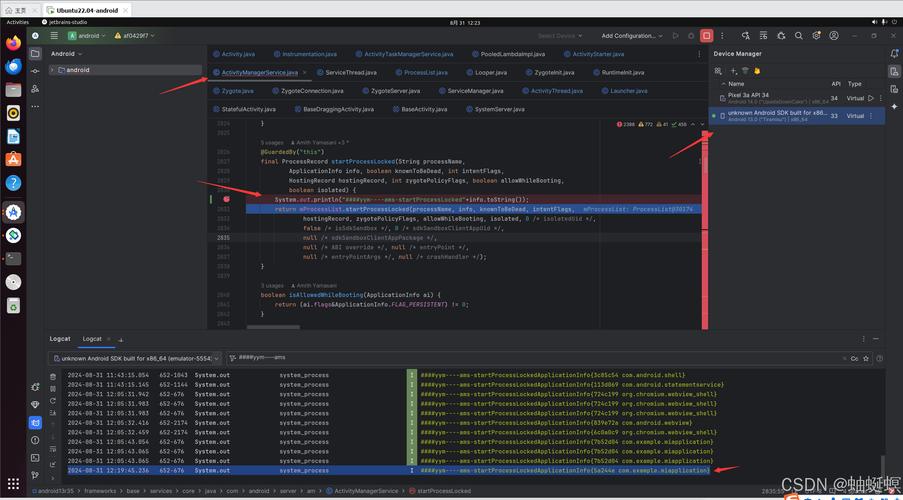Image resolution: width=903 pixels, height=500 pixels.
Task: Toggle soft-wrap icon in Logcat toolbar
Action: [53, 448]
